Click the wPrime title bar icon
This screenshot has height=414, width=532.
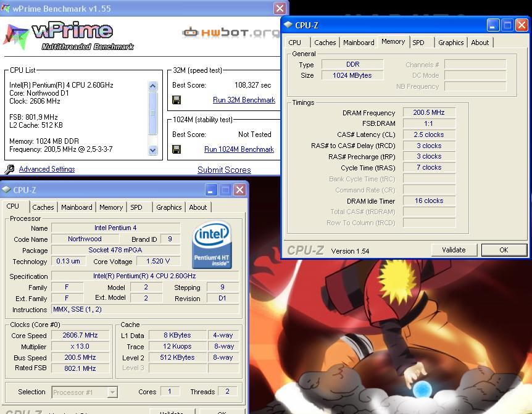(5, 8)
